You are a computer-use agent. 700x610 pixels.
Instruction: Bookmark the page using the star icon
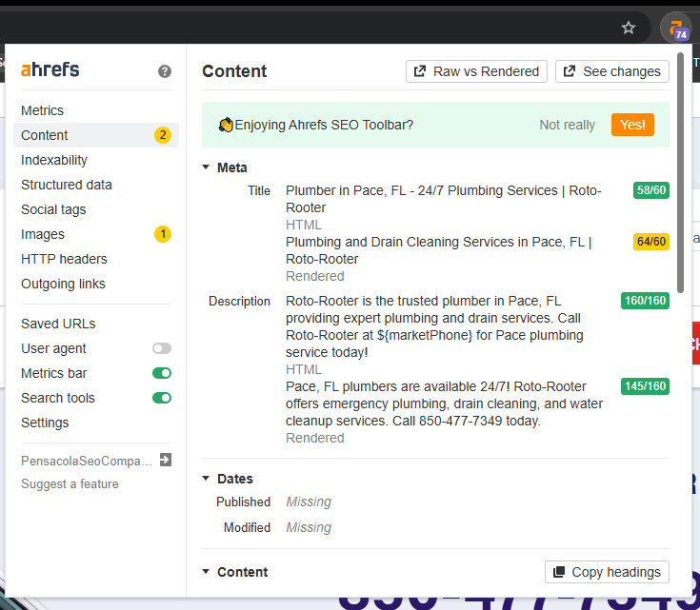[629, 28]
